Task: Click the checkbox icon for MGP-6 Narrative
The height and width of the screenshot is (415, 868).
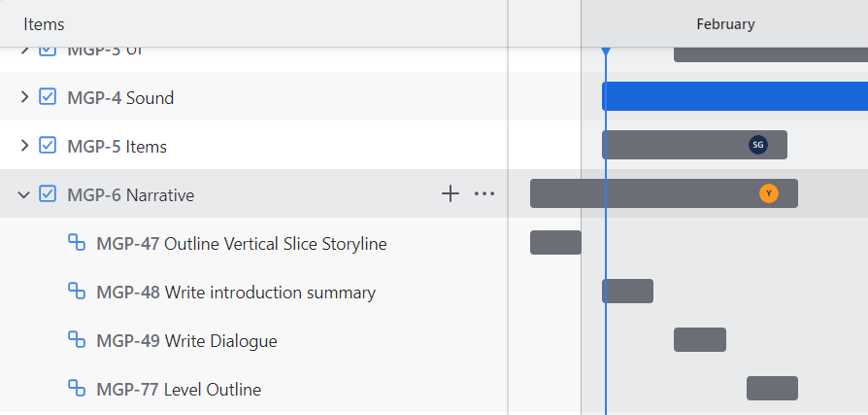Action: click(x=48, y=194)
